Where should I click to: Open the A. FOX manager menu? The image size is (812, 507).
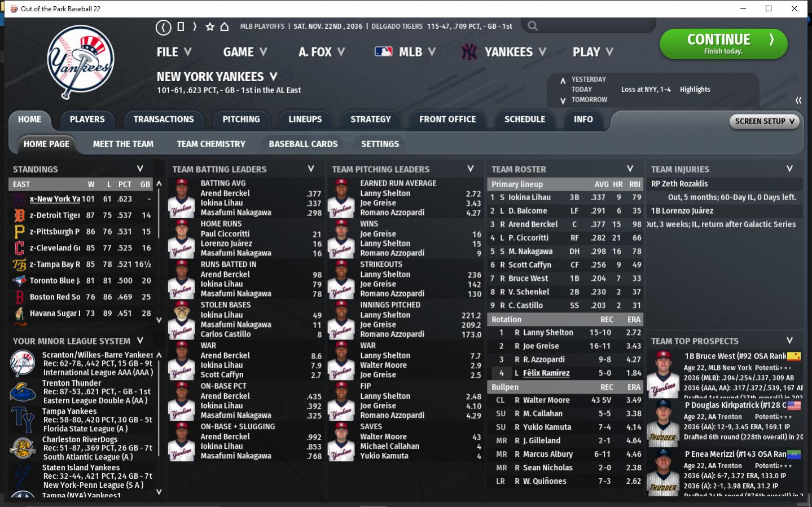(x=322, y=52)
